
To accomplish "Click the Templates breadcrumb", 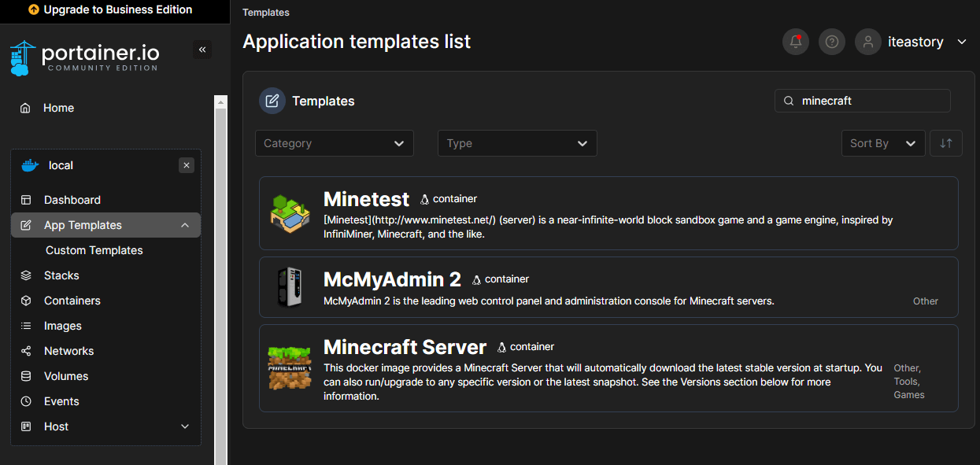I will (266, 13).
